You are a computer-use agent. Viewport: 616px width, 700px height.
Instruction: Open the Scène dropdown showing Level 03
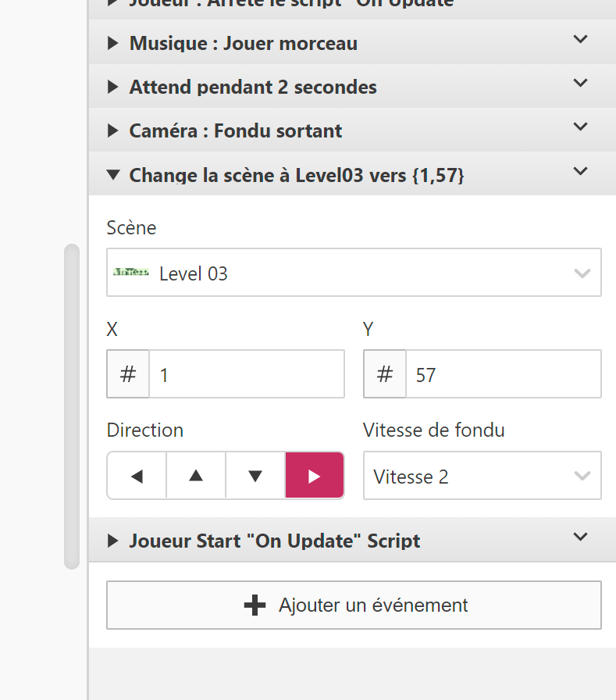pyautogui.click(x=354, y=273)
